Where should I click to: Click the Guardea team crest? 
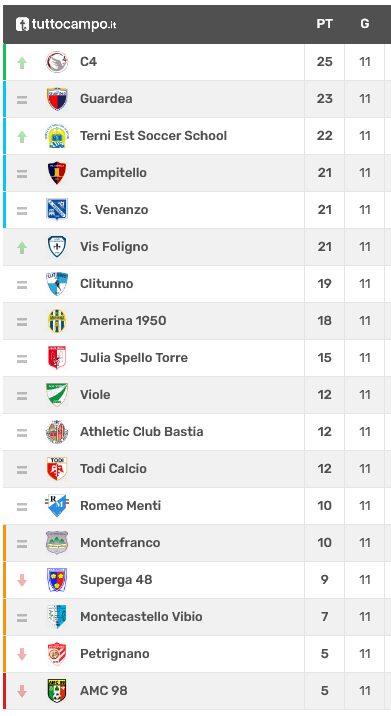click(x=57, y=99)
